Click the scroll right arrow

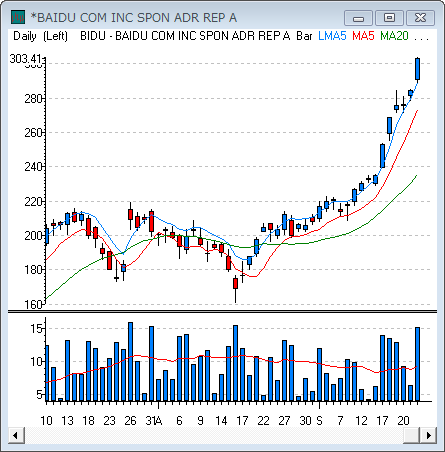point(429,435)
